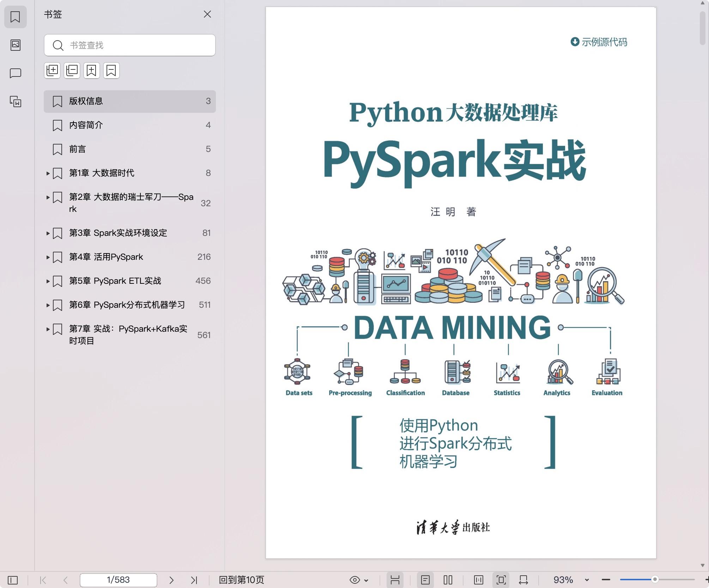Select the 内容简介 bookmark

click(x=130, y=125)
